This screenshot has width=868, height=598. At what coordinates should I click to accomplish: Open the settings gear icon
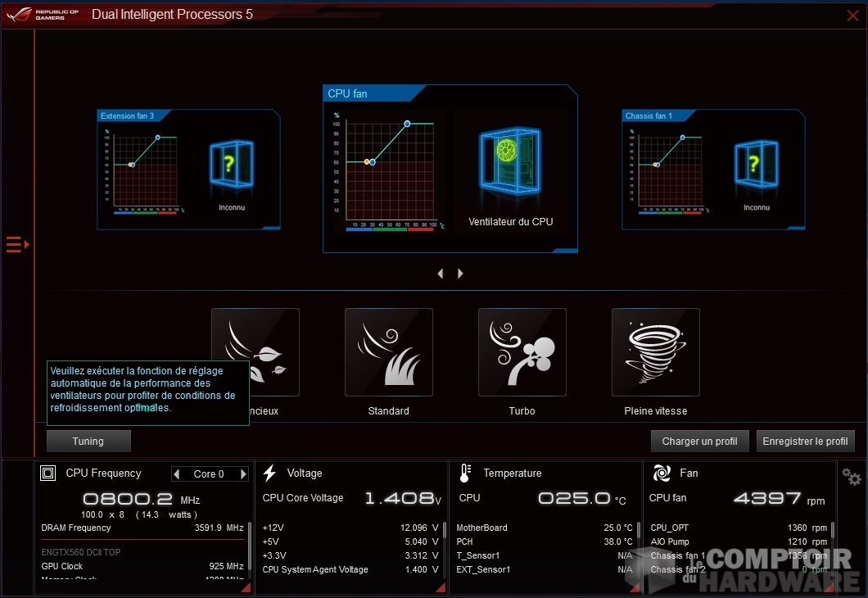[852, 477]
